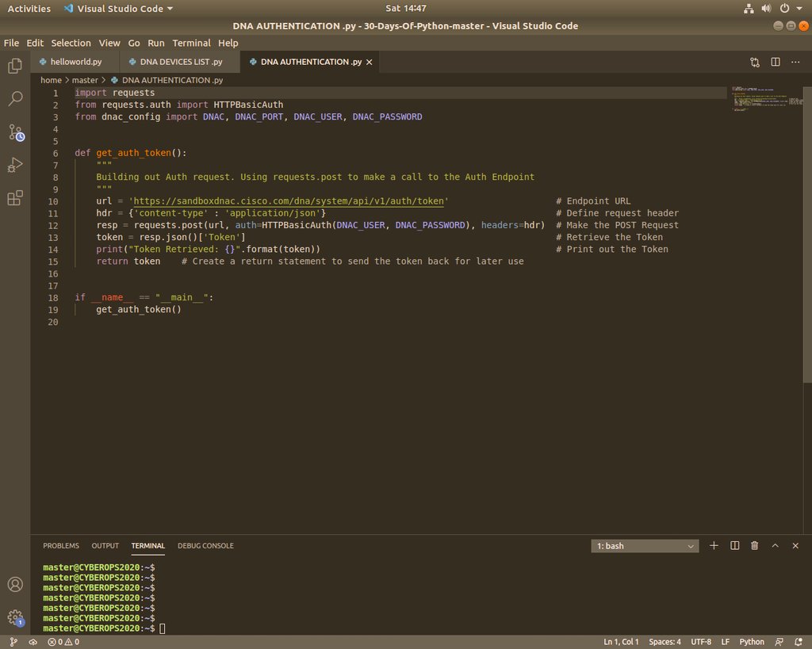The width and height of the screenshot is (812, 649).
Task: Click line number 18 in gutter
Action: coord(53,298)
